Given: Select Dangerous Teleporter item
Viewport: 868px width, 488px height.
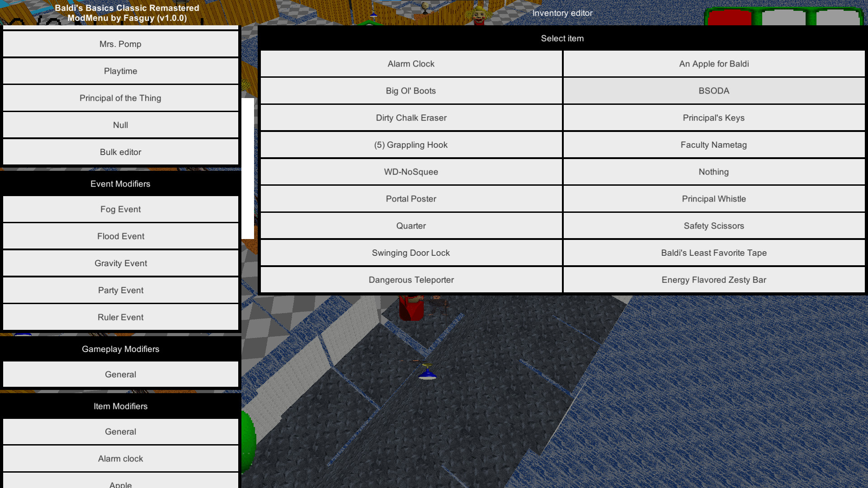Looking at the screenshot, I should [411, 279].
